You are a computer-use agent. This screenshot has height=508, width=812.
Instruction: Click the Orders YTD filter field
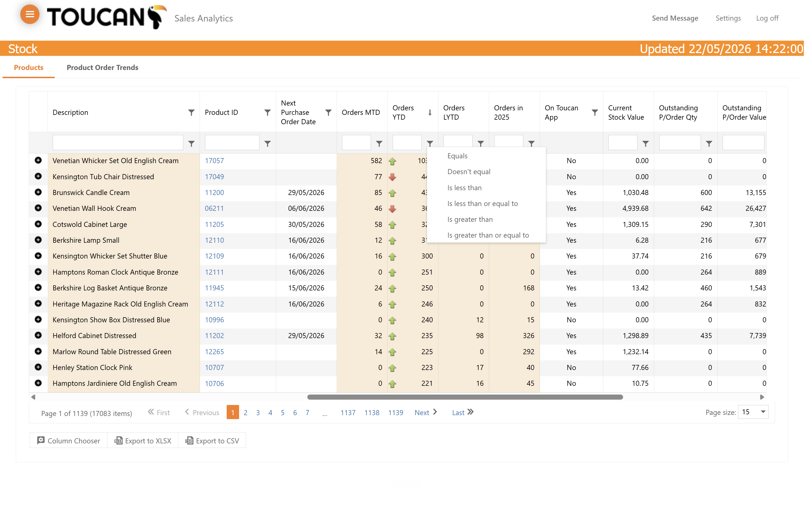(x=407, y=143)
